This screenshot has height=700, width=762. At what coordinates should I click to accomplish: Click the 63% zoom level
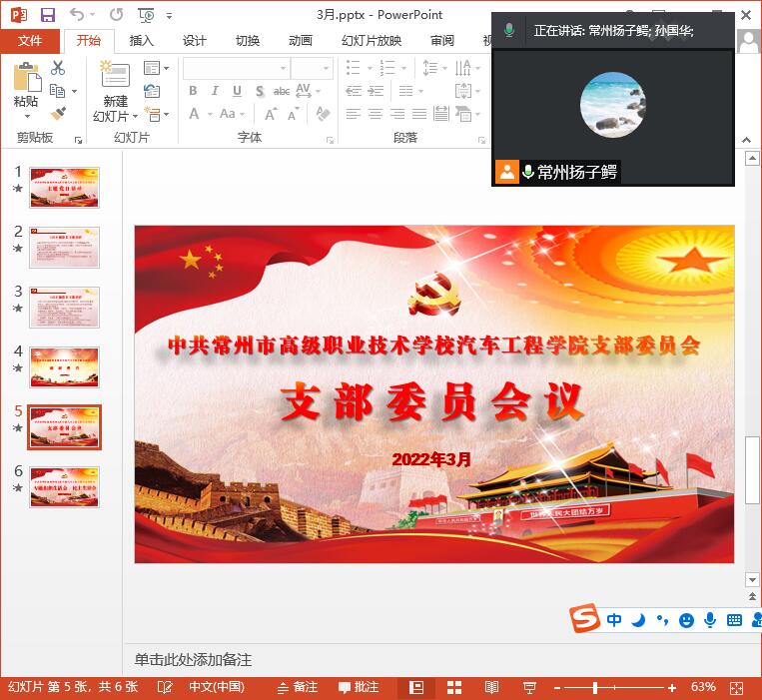(x=703, y=687)
